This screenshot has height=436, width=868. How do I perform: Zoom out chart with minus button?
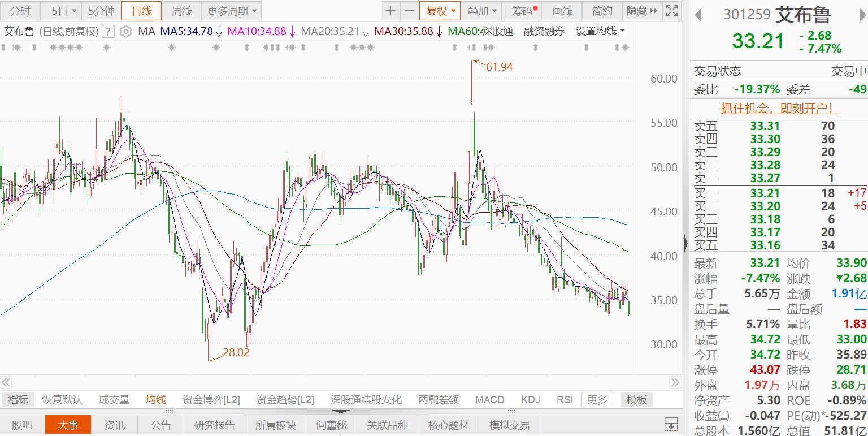point(410,11)
